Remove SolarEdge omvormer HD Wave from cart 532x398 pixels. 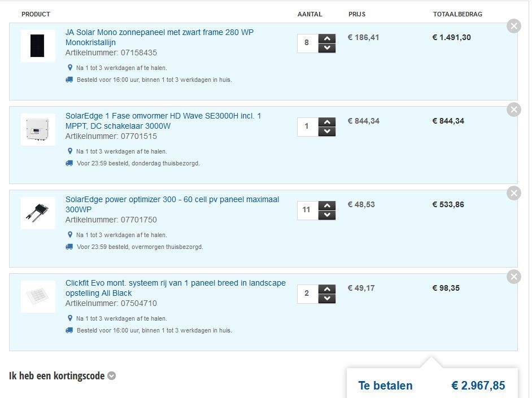[x=513, y=110]
